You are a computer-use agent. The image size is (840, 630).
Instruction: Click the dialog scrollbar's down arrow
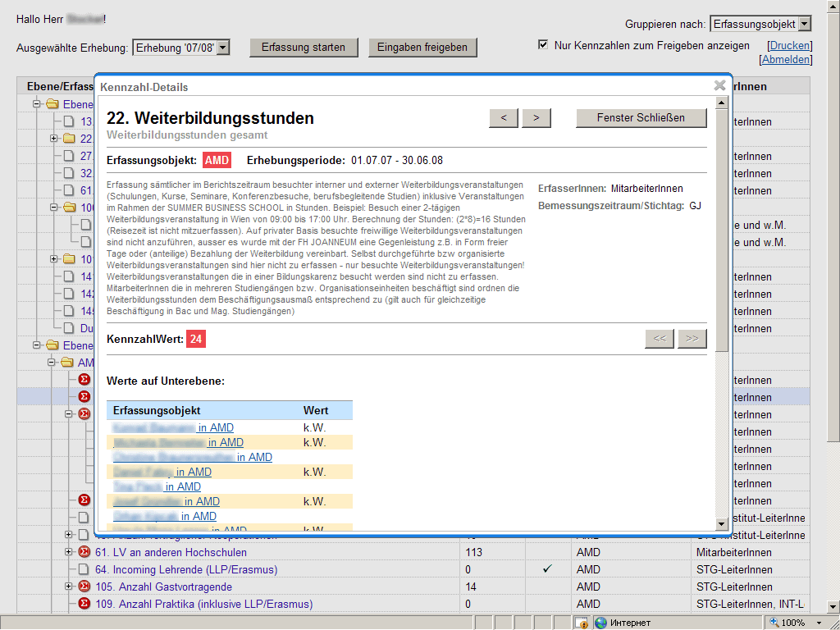point(722,523)
